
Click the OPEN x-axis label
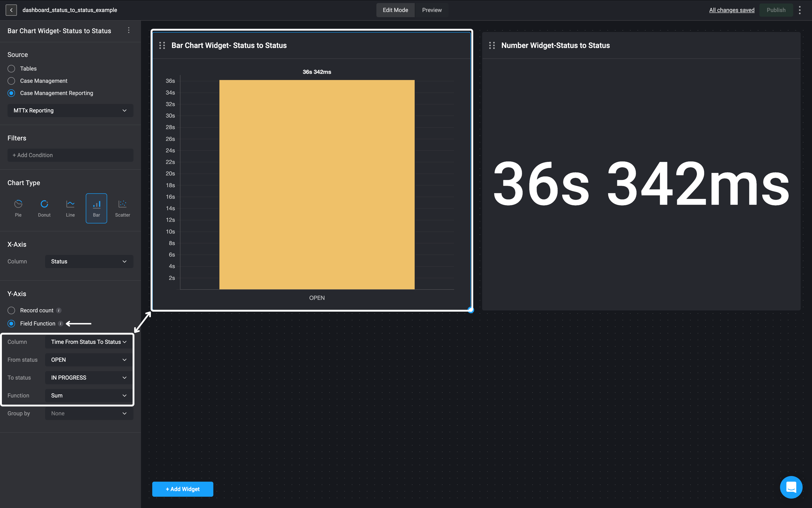[317, 298]
